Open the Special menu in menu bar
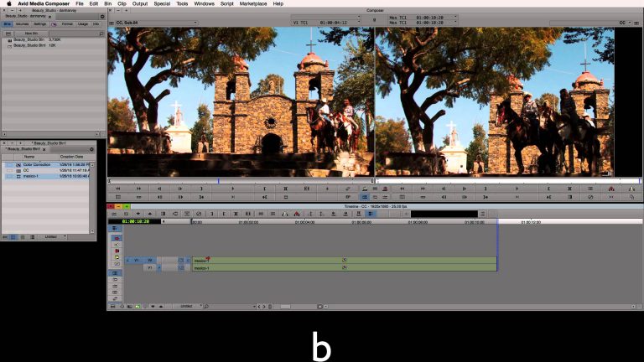Viewport: 644px width, 362px height. coord(162,3)
